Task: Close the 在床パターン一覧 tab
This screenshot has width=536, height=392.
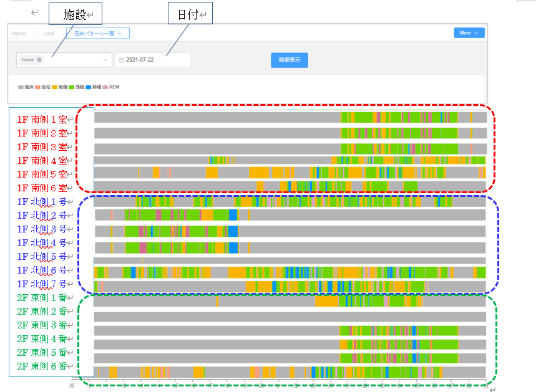Action: click(x=119, y=33)
